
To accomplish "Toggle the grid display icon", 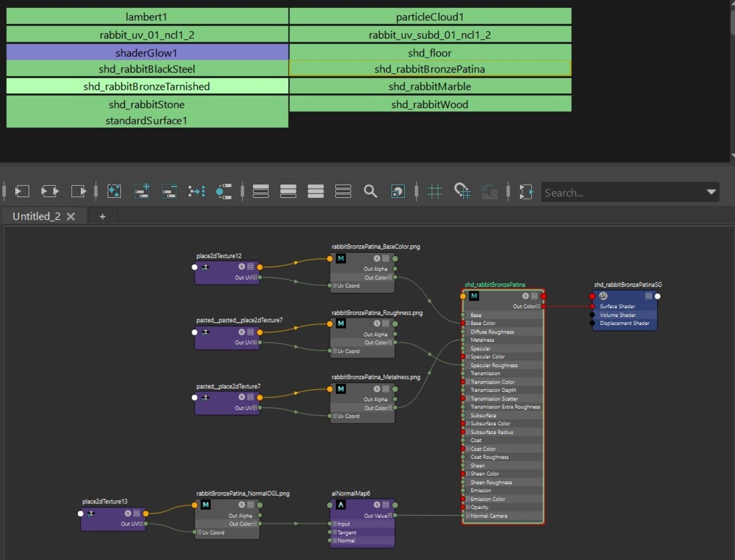I will pyautogui.click(x=435, y=191).
